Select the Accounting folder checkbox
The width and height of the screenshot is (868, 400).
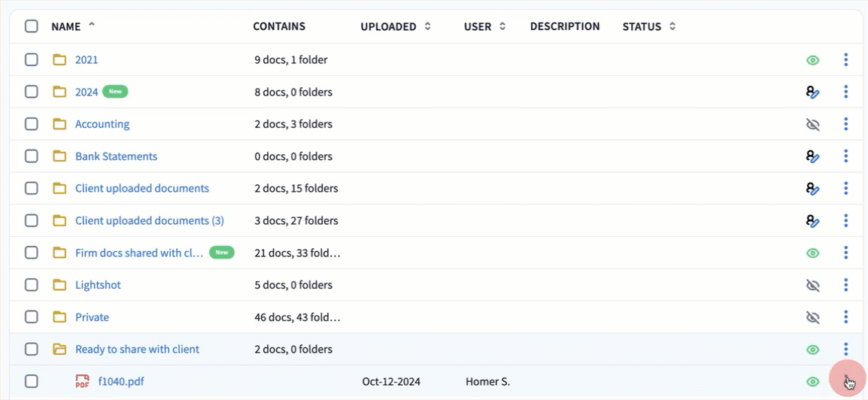(x=31, y=124)
